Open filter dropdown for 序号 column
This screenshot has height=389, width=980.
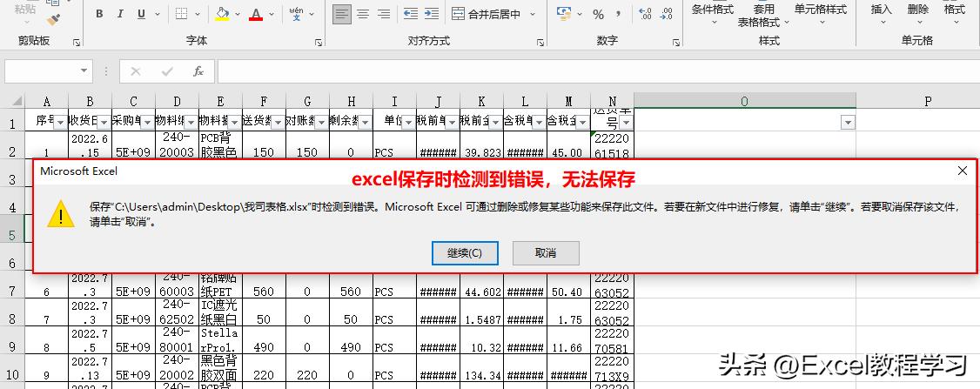point(60,123)
